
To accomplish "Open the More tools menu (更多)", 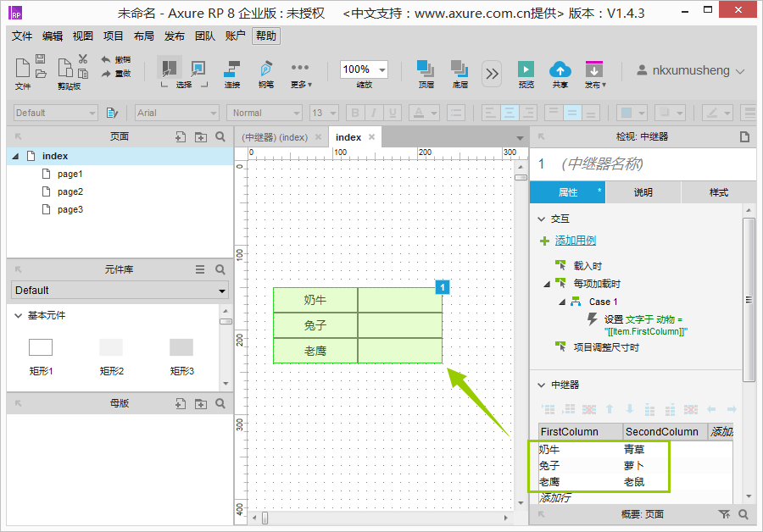I will click(300, 74).
